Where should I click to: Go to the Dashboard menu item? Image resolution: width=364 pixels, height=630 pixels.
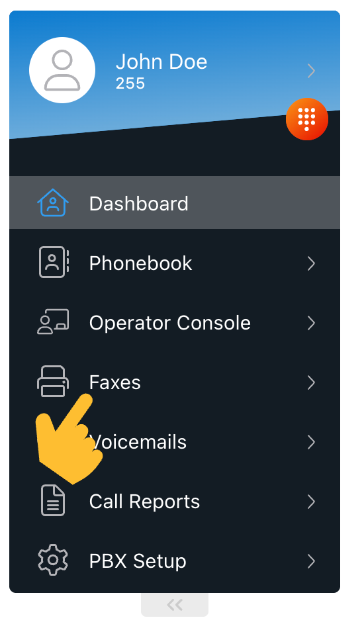175,202
